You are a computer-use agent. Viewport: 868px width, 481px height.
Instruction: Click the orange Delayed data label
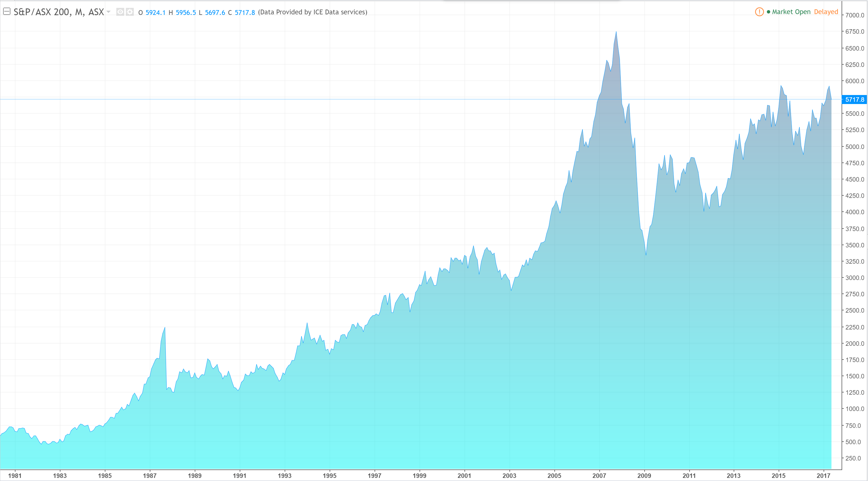[x=826, y=12]
